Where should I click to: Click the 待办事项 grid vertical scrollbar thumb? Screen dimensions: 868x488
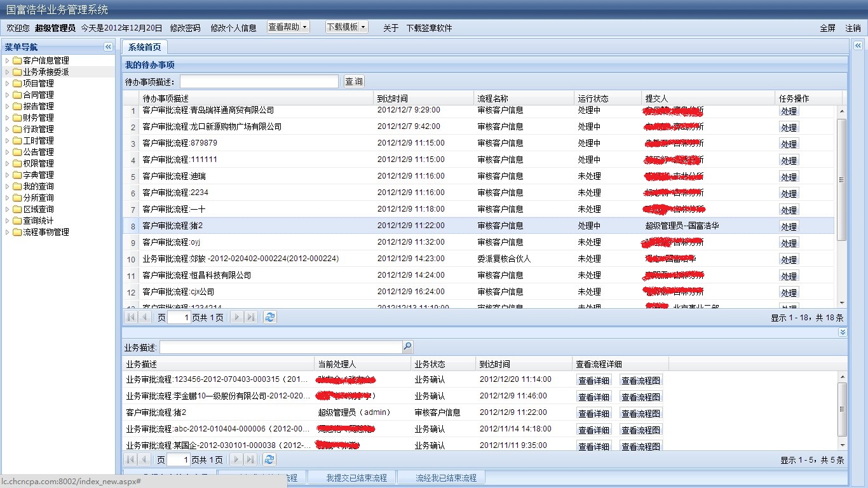[x=842, y=179]
